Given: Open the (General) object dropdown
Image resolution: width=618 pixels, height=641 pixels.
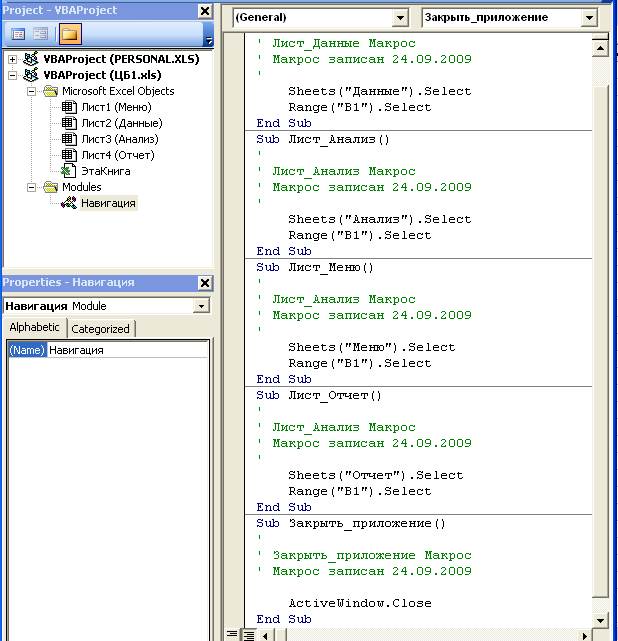Looking at the screenshot, I should (x=400, y=18).
